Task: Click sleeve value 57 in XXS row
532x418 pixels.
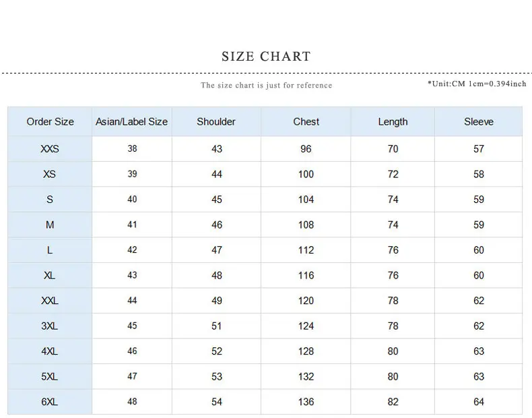Action: (479, 149)
